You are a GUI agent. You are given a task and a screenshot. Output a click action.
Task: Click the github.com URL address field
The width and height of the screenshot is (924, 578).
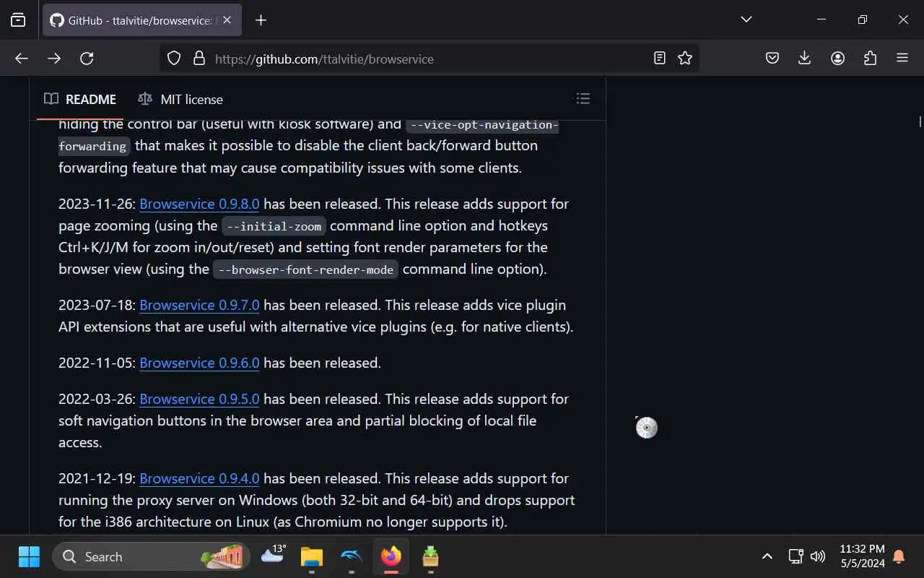click(428, 59)
